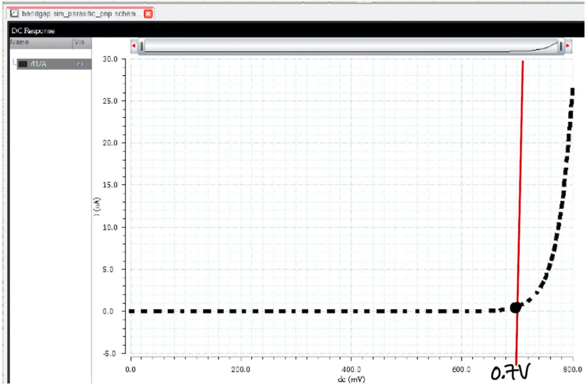Expand the tree node beside /I1/A
The image size is (588, 389).
coord(14,63)
